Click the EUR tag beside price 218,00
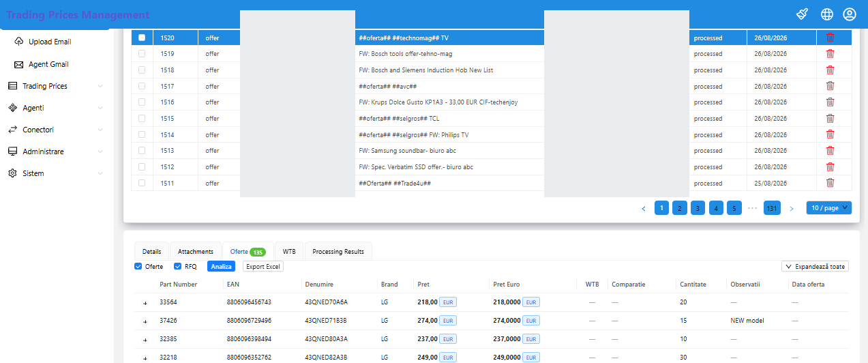The image size is (868, 363). click(x=448, y=302)
